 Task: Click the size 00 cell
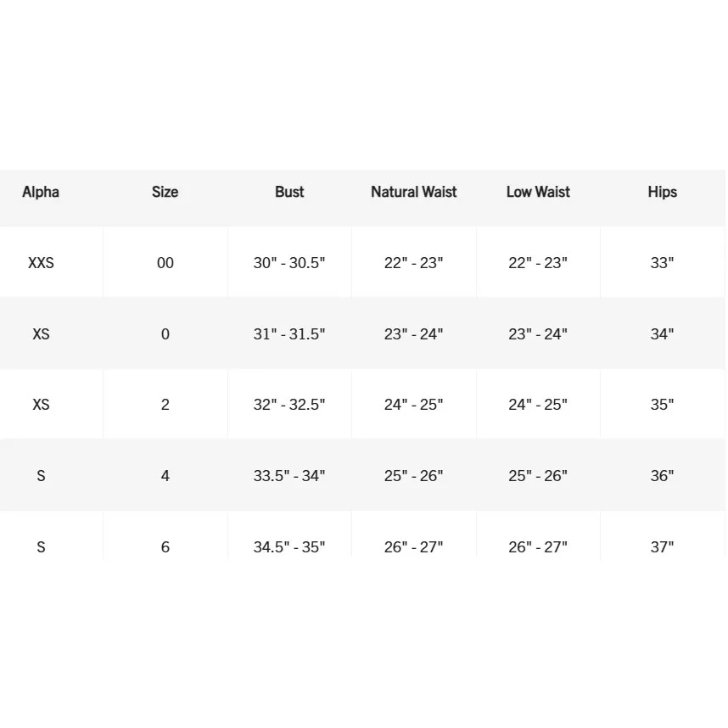tap(165, 263)
